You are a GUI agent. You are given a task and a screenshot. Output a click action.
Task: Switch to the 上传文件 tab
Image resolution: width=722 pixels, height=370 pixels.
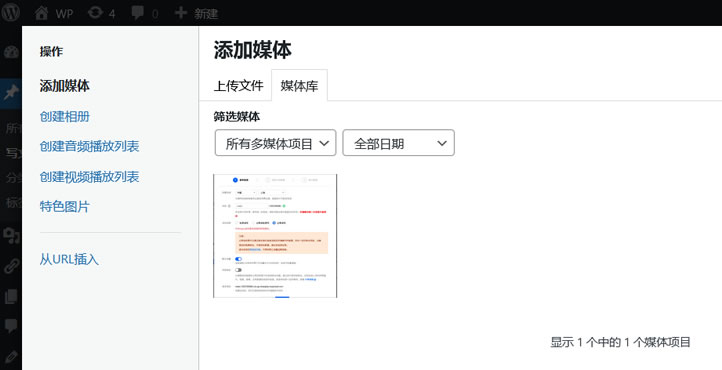pos(238,86)
